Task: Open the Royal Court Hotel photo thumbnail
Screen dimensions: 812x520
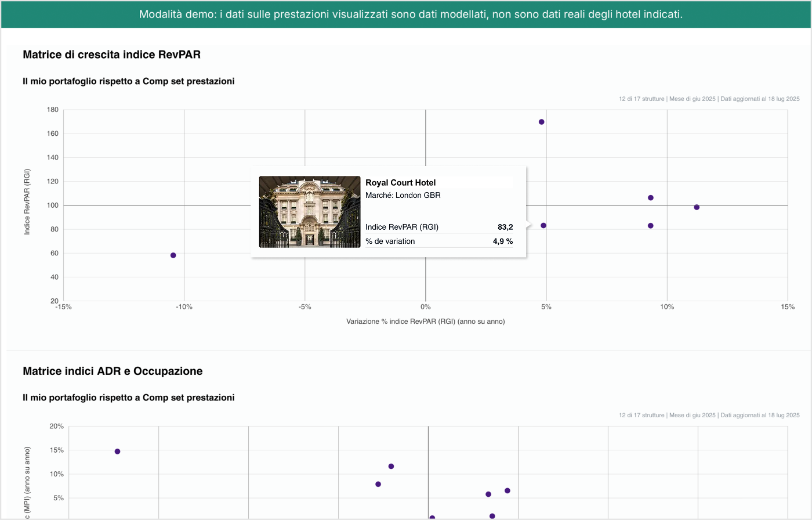Action: 309,212
